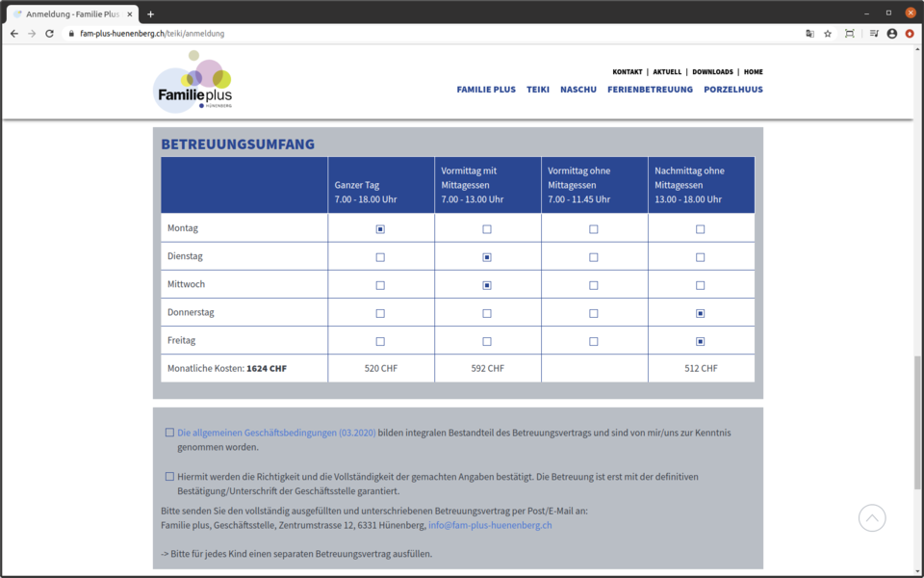Click the 592 CHF cost value

487,368
